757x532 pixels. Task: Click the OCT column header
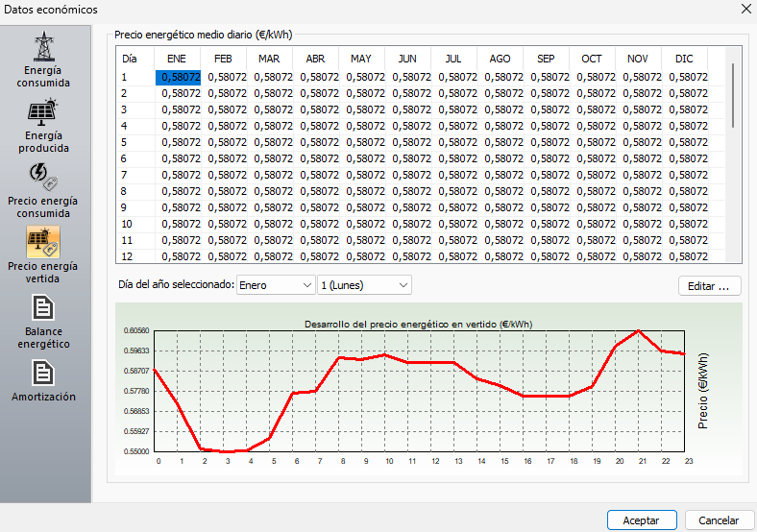(x=592, y=59)
